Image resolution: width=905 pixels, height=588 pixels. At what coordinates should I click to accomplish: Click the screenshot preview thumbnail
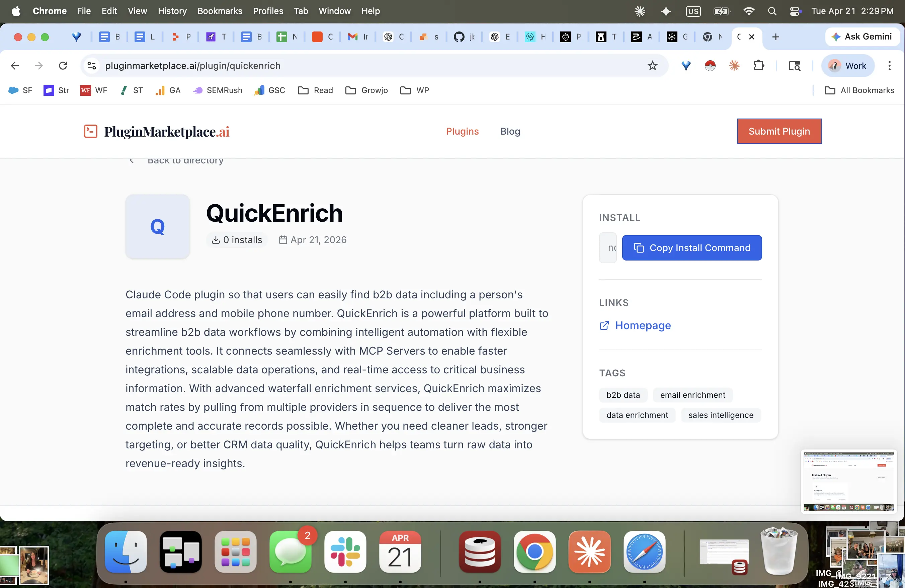pyautogui.click(x=849, y=481)
